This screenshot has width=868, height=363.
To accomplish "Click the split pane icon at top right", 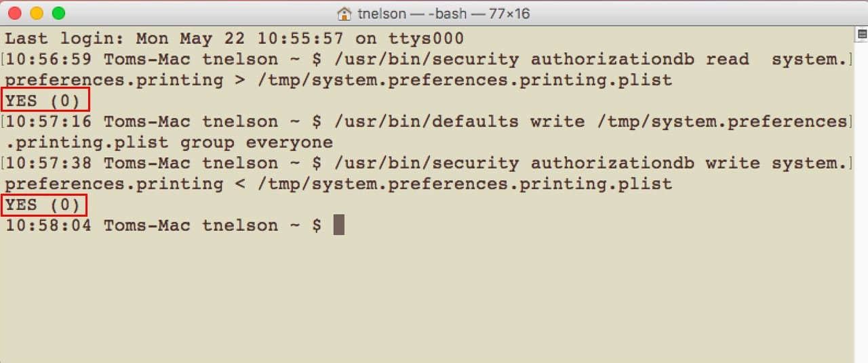I will 862,34.
